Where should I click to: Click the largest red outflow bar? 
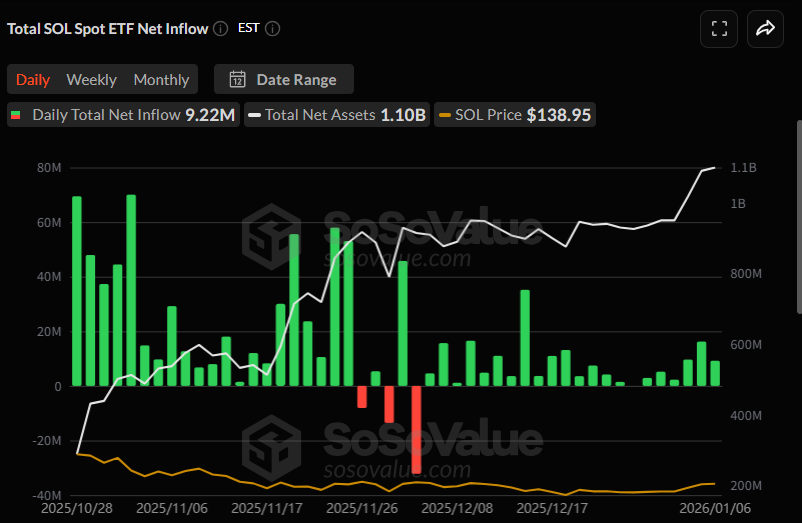(x=416, y=429)
